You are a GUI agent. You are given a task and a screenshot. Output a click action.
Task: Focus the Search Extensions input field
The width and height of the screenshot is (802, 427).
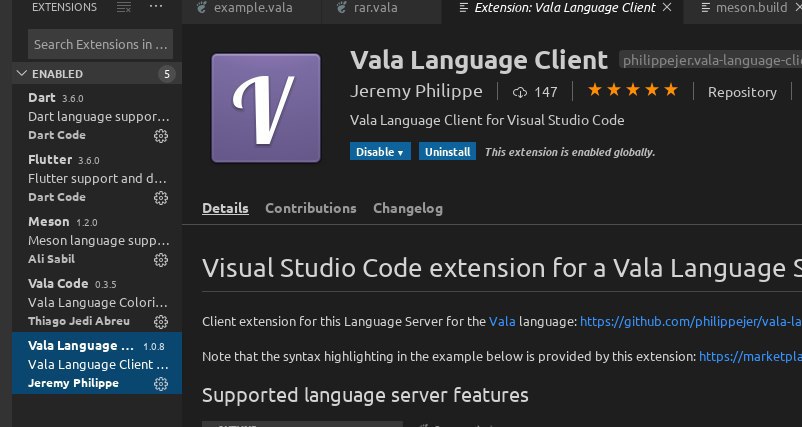point(100,44)
